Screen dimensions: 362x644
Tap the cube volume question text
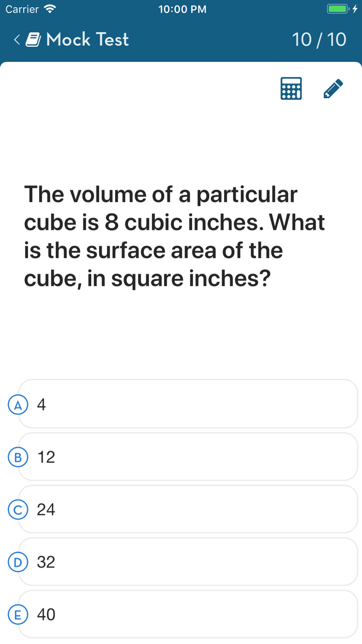(174, 236)
